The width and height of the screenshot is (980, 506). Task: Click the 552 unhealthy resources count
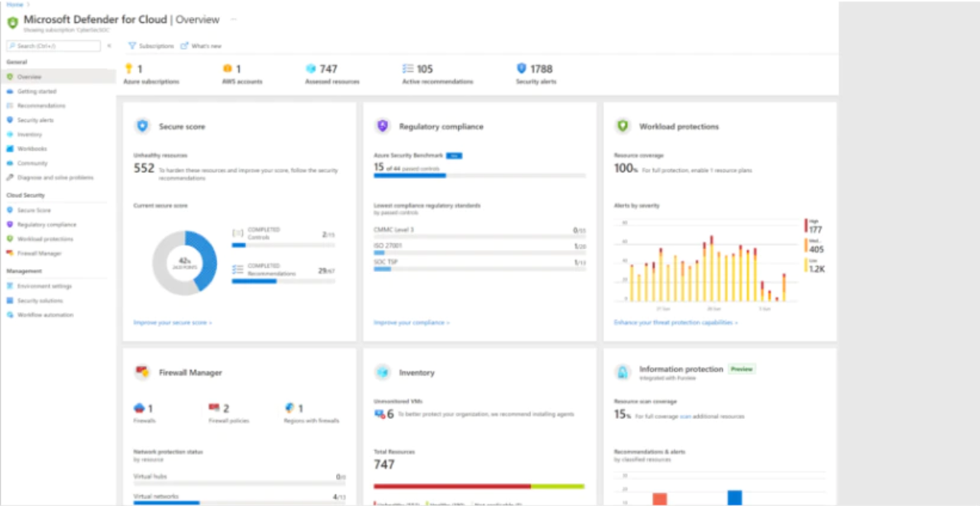coord(144,169)
